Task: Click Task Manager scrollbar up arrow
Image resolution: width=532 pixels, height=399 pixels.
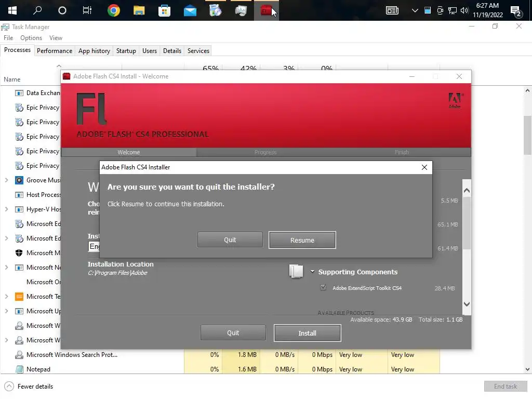Action: coord(527,90)
